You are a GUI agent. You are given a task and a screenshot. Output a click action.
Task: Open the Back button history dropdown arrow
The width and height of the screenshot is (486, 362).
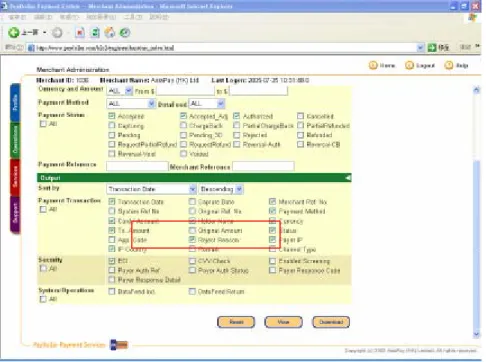[44, 33]
